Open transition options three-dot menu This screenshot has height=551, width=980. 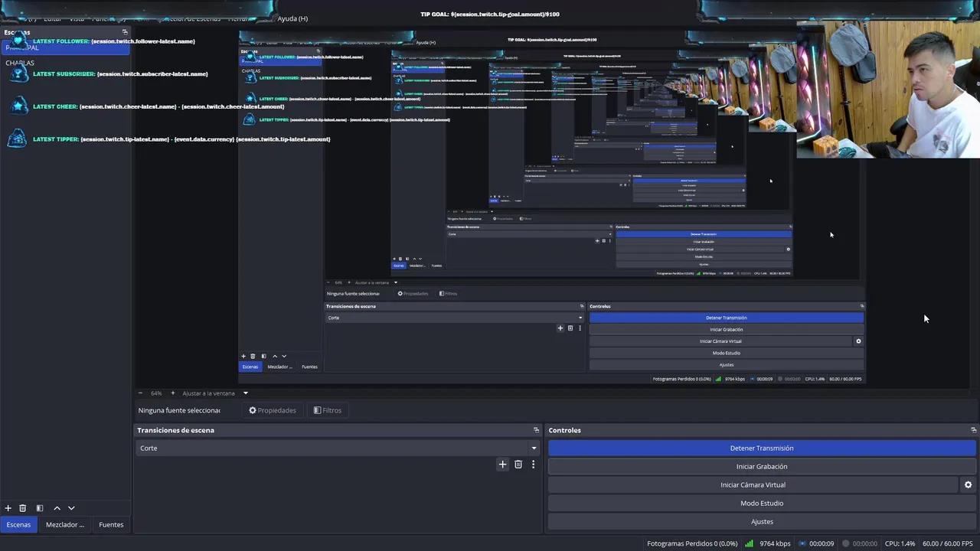click(533, 465)
